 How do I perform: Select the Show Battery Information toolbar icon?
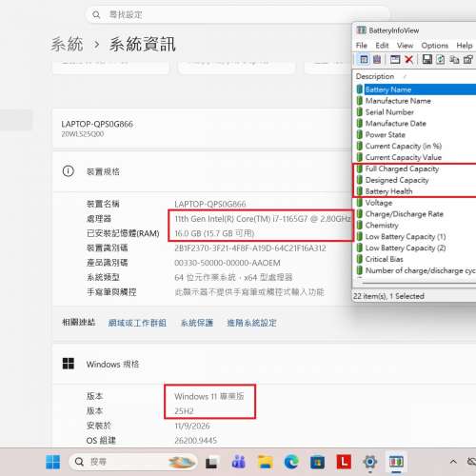(x=364, y=59)
